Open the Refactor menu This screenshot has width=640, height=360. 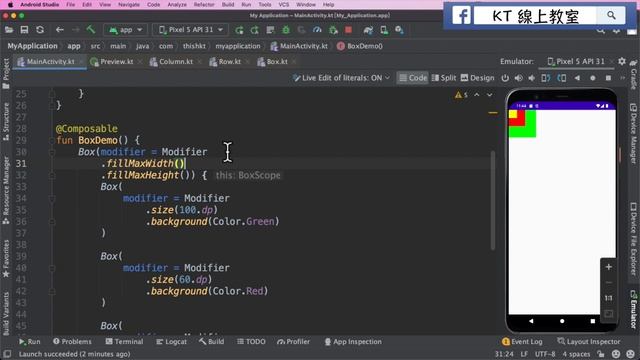tap(204, 4)
